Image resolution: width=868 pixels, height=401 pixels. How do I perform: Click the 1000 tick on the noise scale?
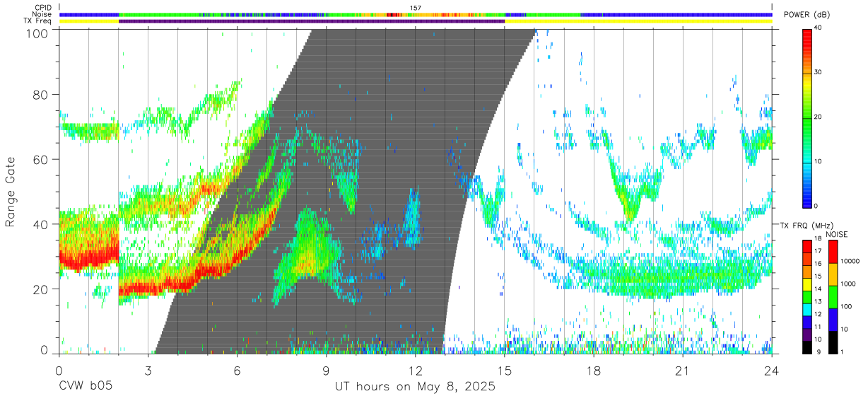(x=850, y=284)
